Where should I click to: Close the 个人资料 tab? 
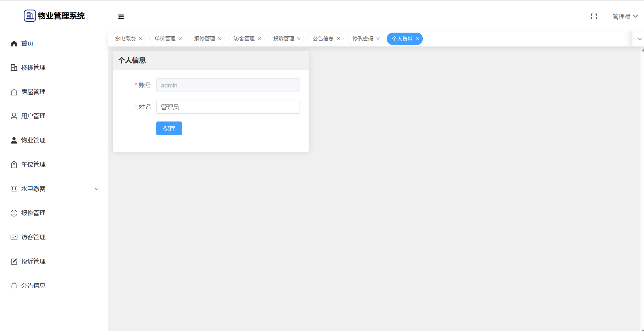point(418,39)
